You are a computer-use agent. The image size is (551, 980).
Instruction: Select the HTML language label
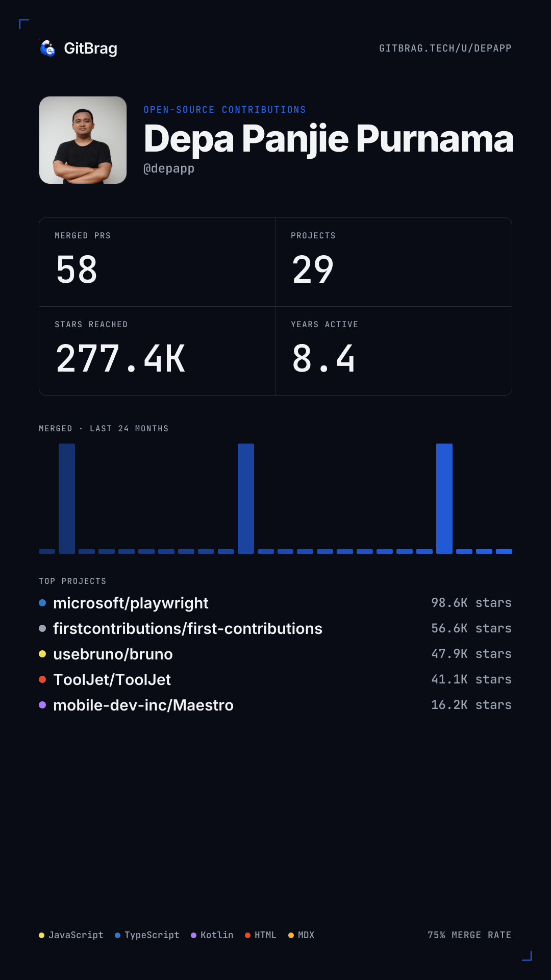click(265, 935)
